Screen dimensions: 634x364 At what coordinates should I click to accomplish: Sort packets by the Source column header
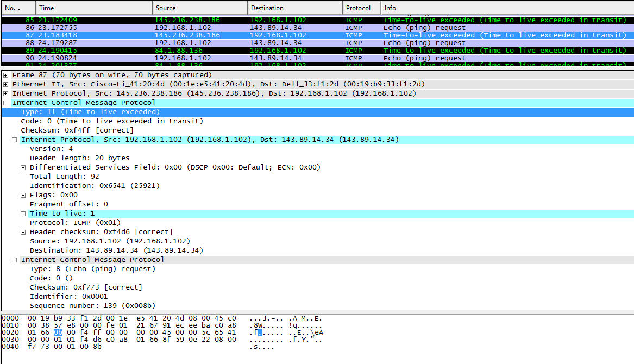(x=200, y=8)
